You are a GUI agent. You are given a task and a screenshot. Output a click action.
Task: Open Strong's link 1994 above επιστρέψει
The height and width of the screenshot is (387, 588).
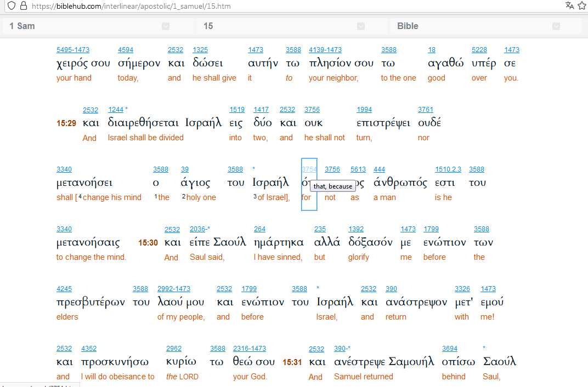[x=364, y=110]
